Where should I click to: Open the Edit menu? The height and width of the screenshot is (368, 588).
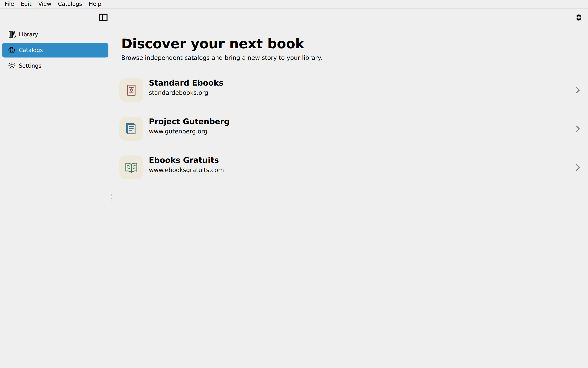pyautogui.click(x=26, y=4)
